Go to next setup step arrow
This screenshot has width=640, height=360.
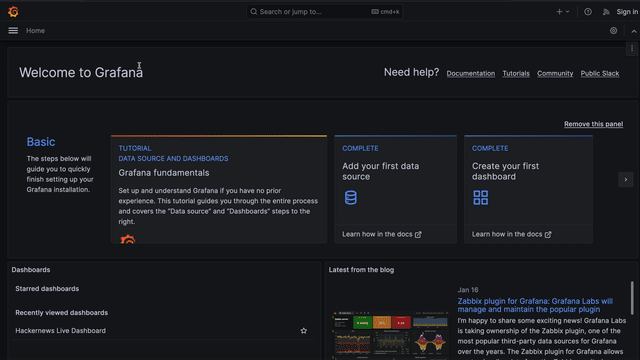tap(626, 180)
